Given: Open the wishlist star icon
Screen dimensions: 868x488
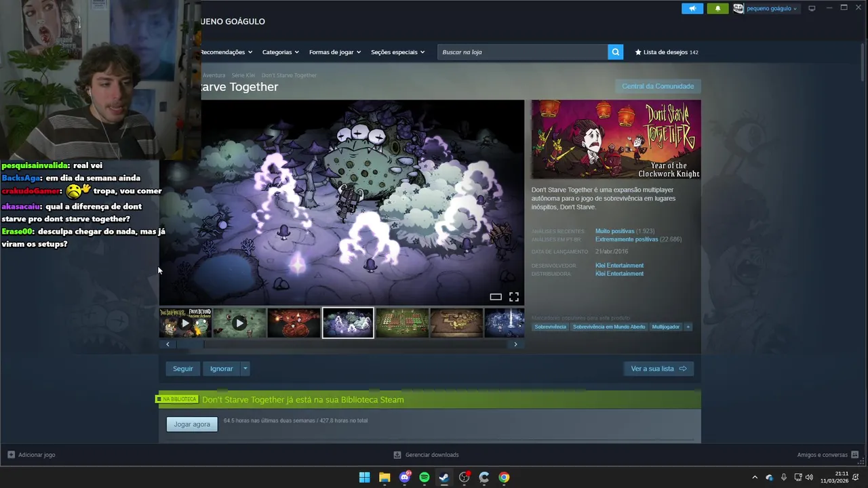Looking at the screenshot, I should pos(638,52).
